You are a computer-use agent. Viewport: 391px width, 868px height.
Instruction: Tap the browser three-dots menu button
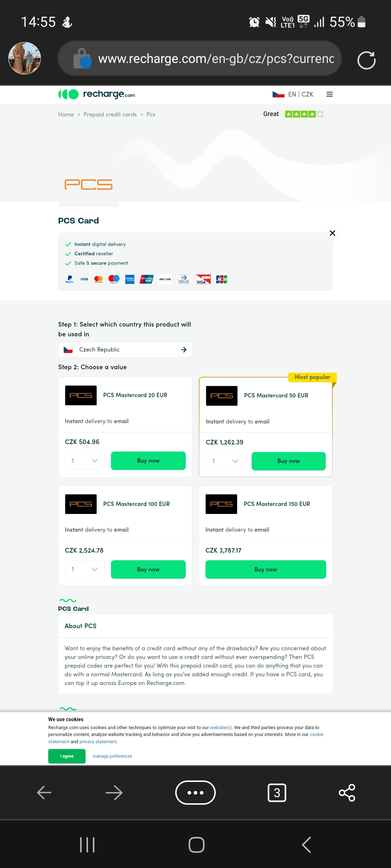tap(195, 792)
